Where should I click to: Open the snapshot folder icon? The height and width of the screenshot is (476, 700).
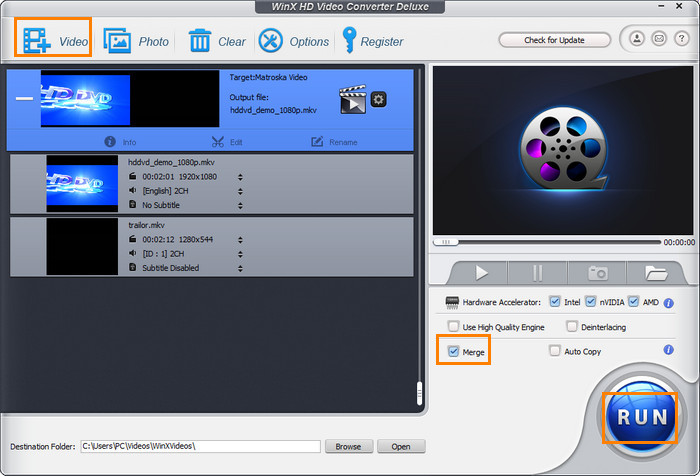[x=656, y=273]
